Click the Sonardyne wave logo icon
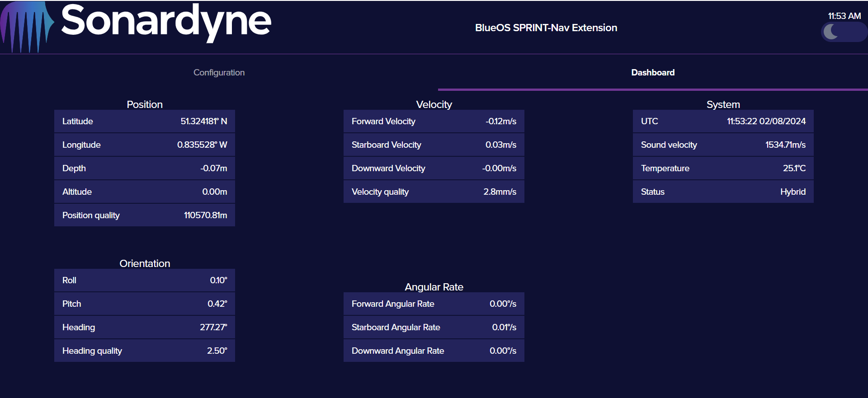 point(27,27)
